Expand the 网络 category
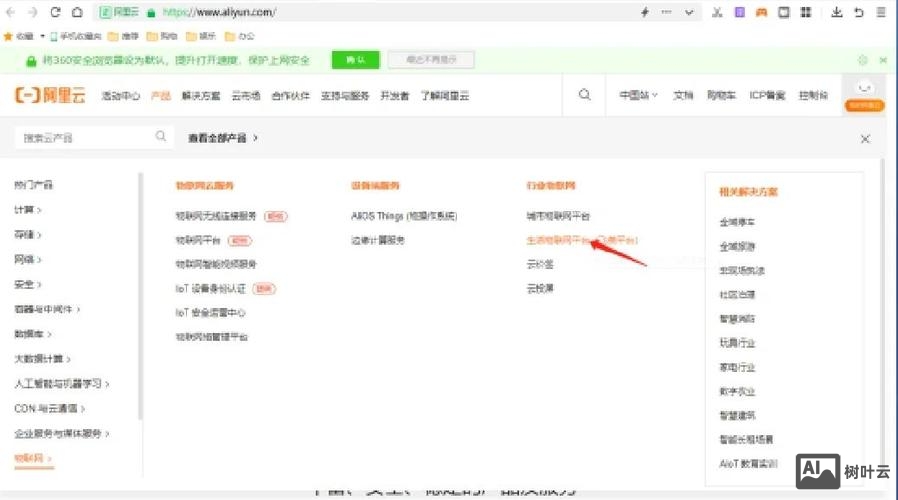Image resolution: width=898 pixels, height=500 pixels. [27, 259]
